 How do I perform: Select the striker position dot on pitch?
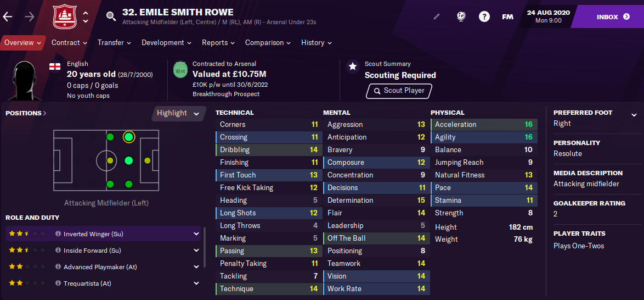coord(148,160)
